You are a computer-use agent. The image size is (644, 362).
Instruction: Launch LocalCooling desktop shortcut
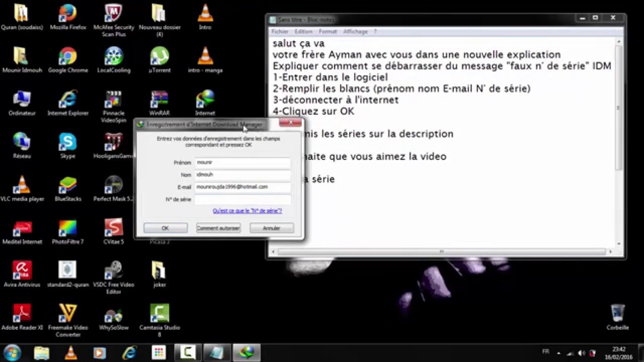(x=114, y=59)
